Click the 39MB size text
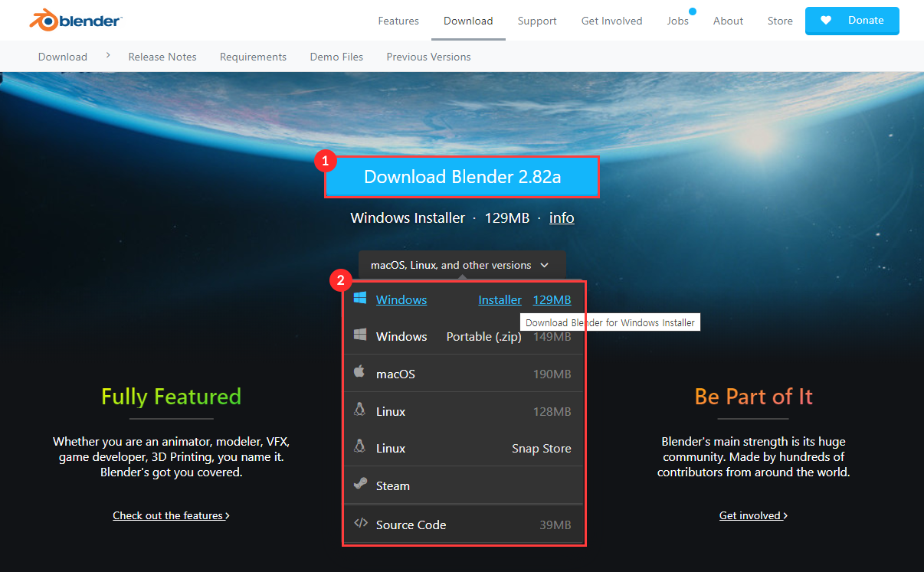The height and width of the screenshot is (572, 924). pyautogui.click(x=555, y=525)
